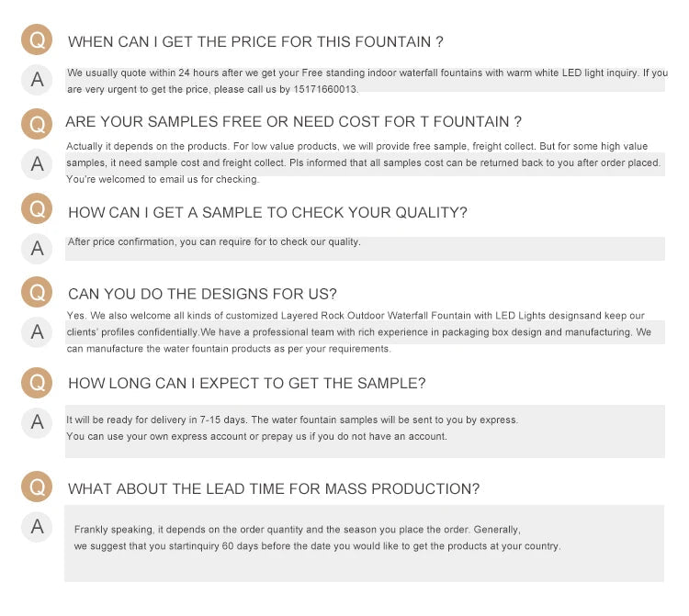This screenshot has height=616, width=689.
Task: Click 'CAN YOU DO THE DESIGNS FOR US' heading
Action: [202, 294]
